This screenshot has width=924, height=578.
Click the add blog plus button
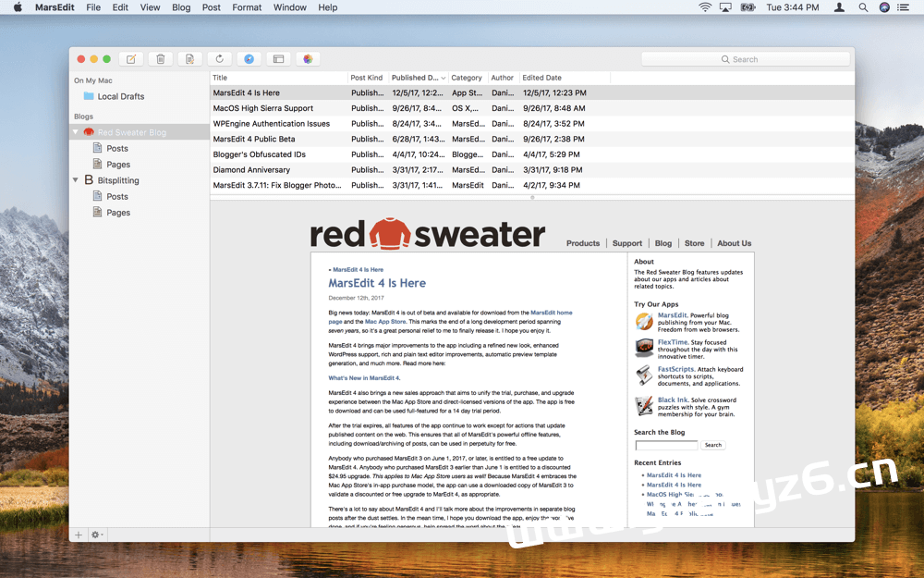click(78, 535)
